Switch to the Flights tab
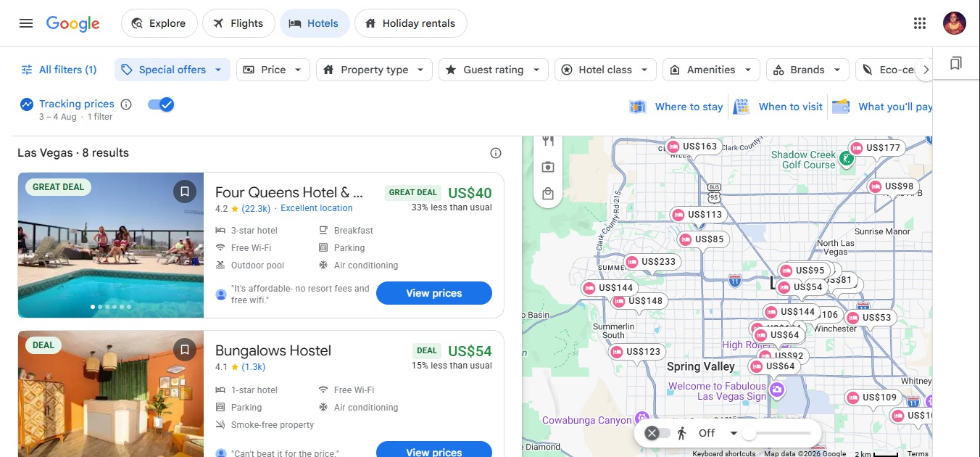Viewport: 980px width, 457px height. (238, 23)
